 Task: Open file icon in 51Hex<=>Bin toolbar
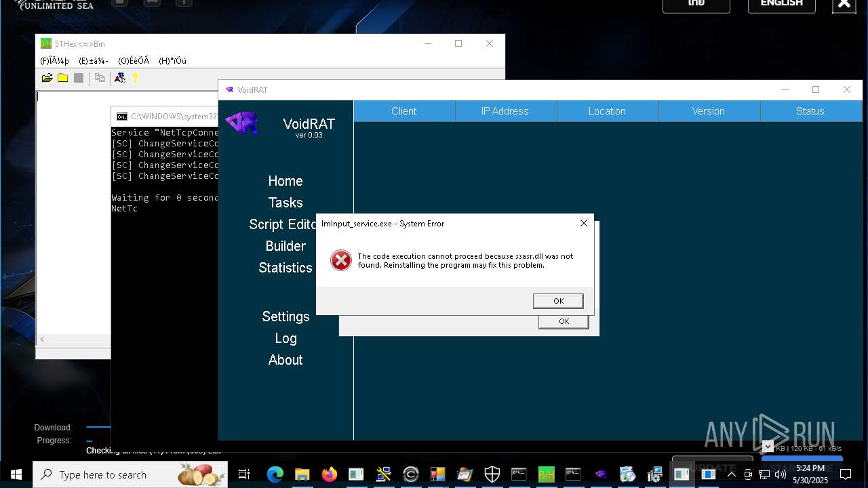(x=47, y=78)
